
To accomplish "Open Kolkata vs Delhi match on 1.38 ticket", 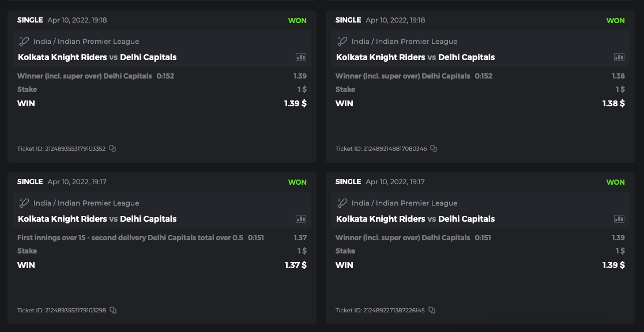I will point(415,58).
